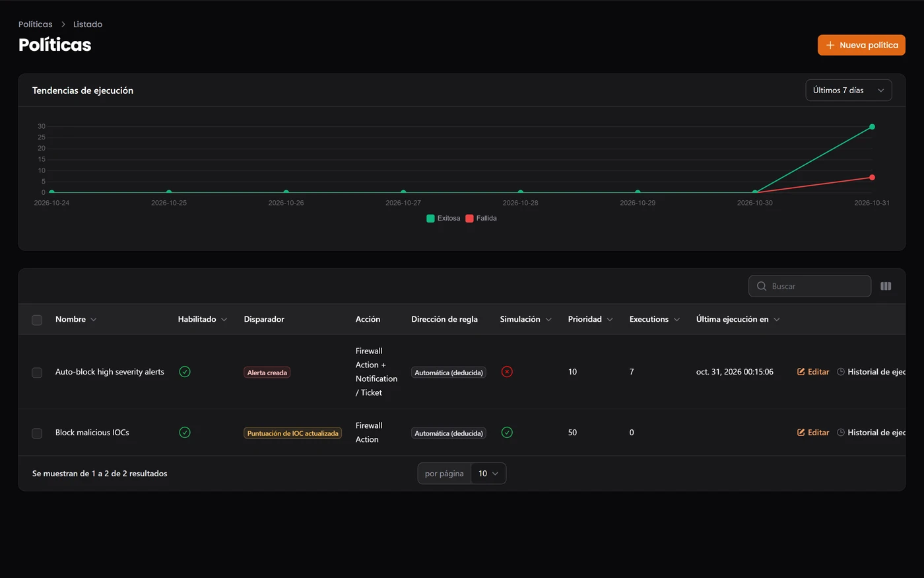The width and height of the screenshot is (924, 578).
Task: Sort table by the Prioridad column
Action: (591, 319)
